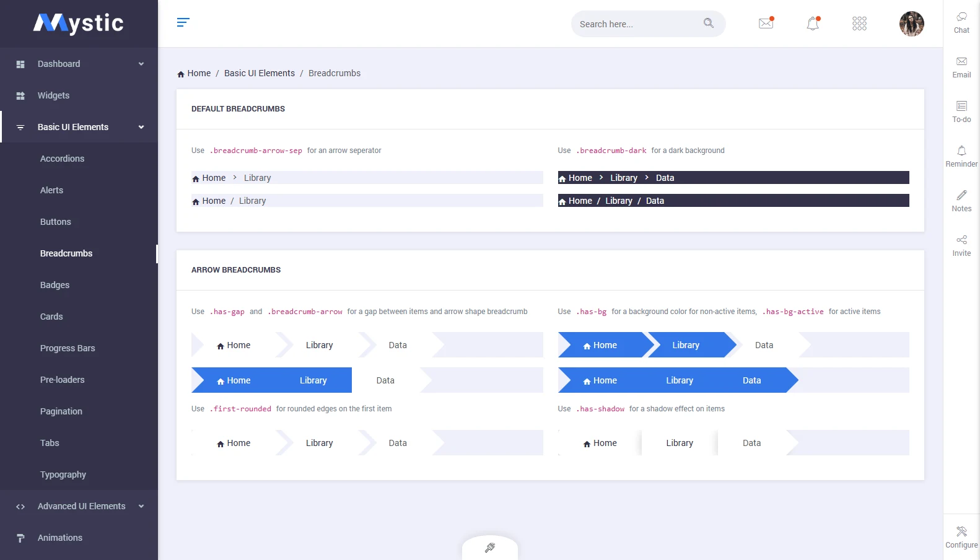Open the mail envelope notifications icon
This screenshot has width=980, height=560.
[x=766, y=24]
